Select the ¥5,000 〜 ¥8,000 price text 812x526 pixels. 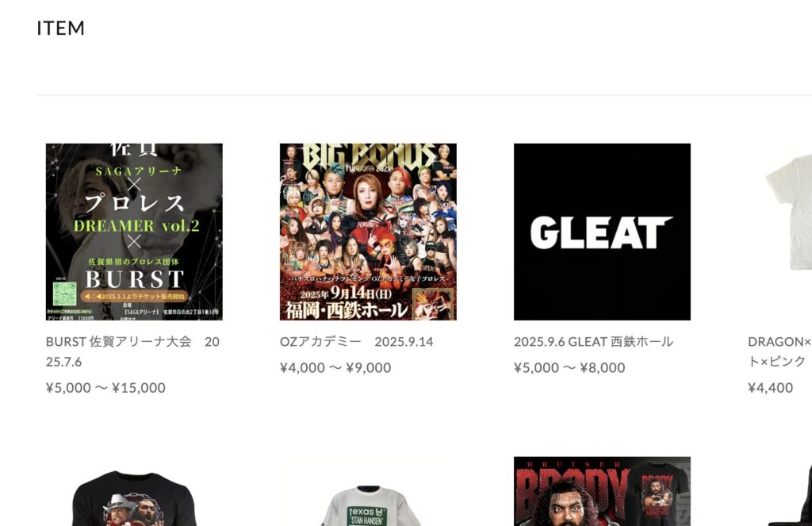pyautogui.click(x=569, y=367)
